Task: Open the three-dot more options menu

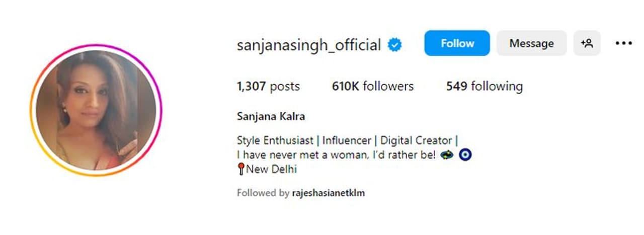Action: tap(623, 43)
